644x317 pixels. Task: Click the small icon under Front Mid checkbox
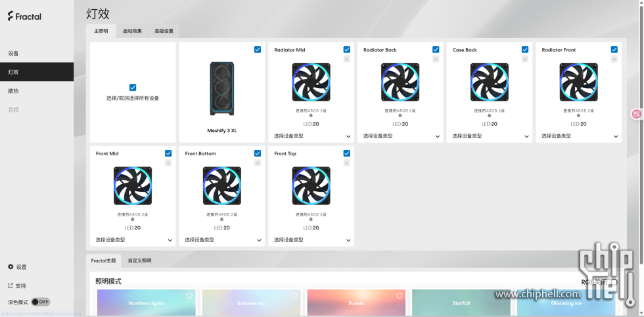pos(168,163)
